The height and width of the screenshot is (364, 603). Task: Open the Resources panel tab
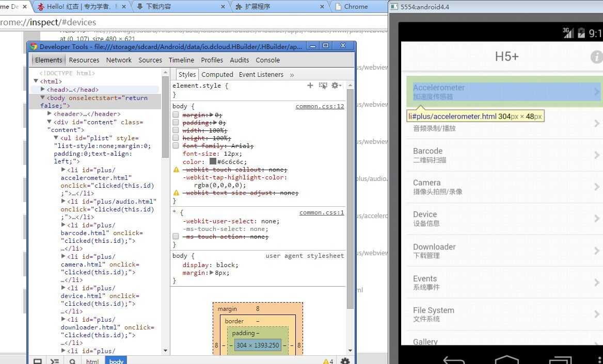(x=84, y=60)
